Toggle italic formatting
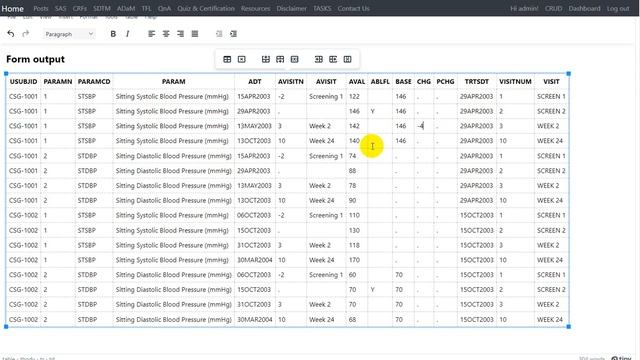Viewport: 640px width, 360px height. pos(128,34)
